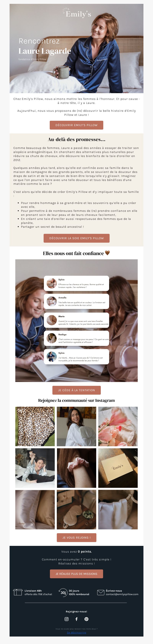
Task: Open the pink scrunchie Instagram photo
Action: [76, 468]
